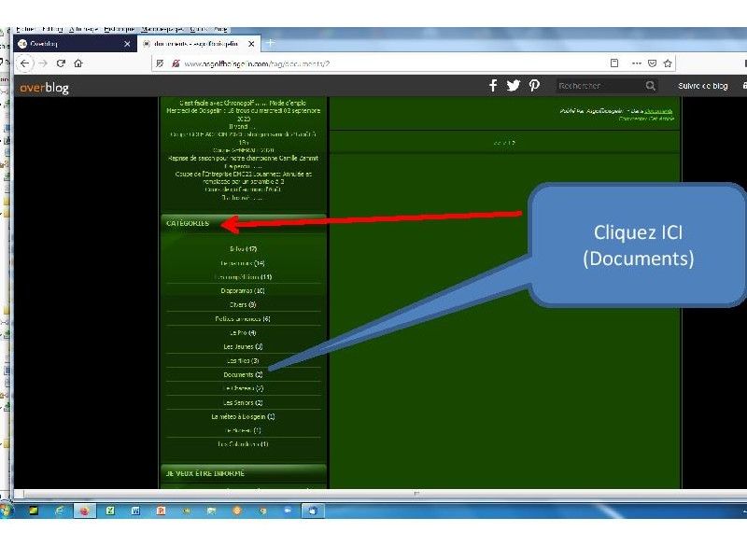Close the first Overblog tab
Viewport: 747px width, 560px height.
coord(128,44)
